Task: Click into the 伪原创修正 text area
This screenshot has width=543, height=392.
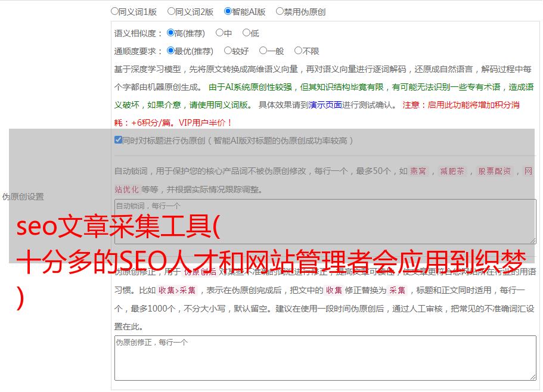Action: click(325, 358)
